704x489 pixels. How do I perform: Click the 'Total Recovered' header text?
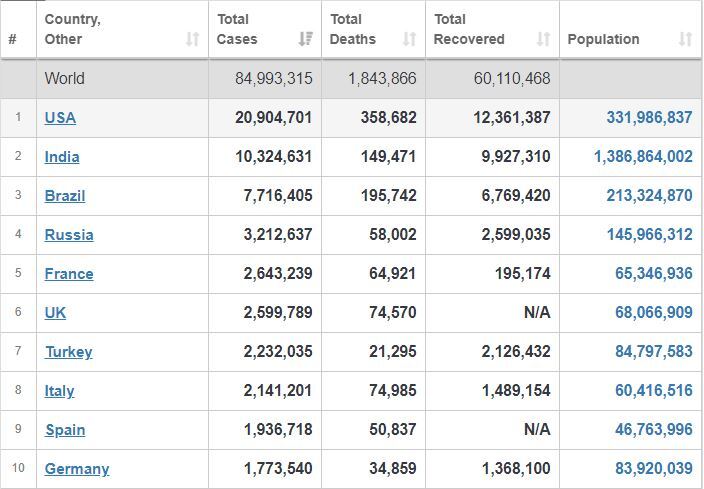[x=469, y=29]
